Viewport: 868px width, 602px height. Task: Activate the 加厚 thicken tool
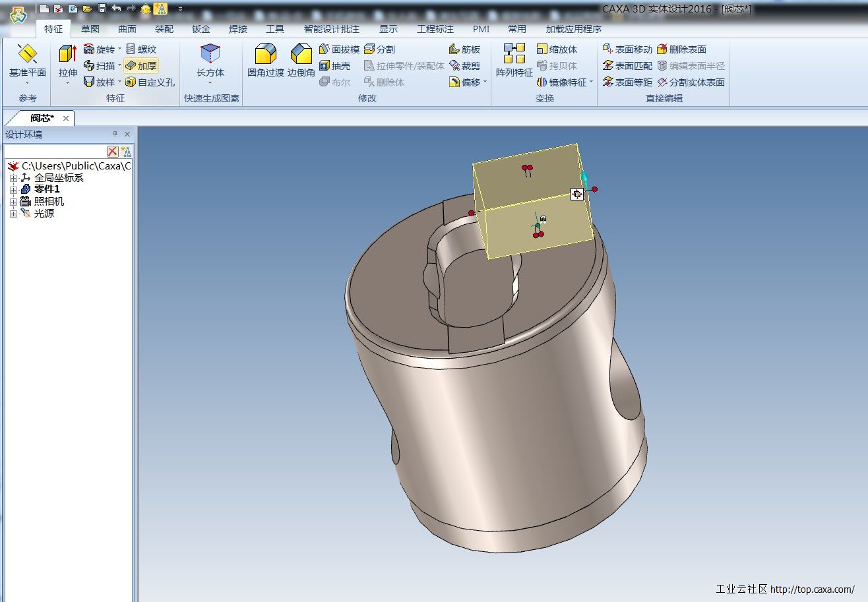point(140,66)
